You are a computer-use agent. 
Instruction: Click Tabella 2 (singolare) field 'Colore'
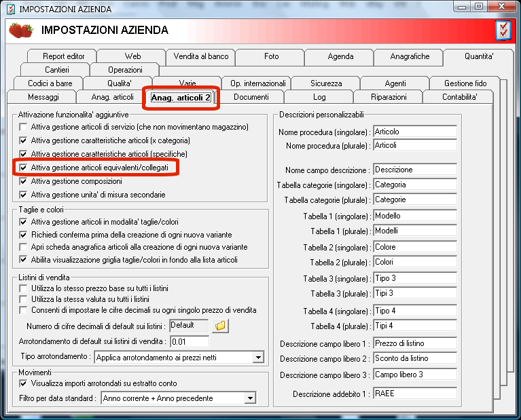click(x=415, y=247)
